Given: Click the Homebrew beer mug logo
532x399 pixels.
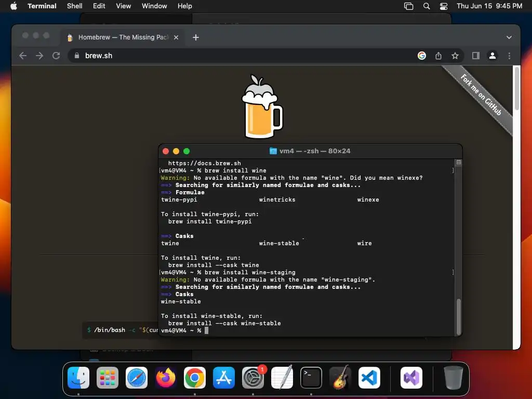Looking at the screenshot, I should (262, 107).
